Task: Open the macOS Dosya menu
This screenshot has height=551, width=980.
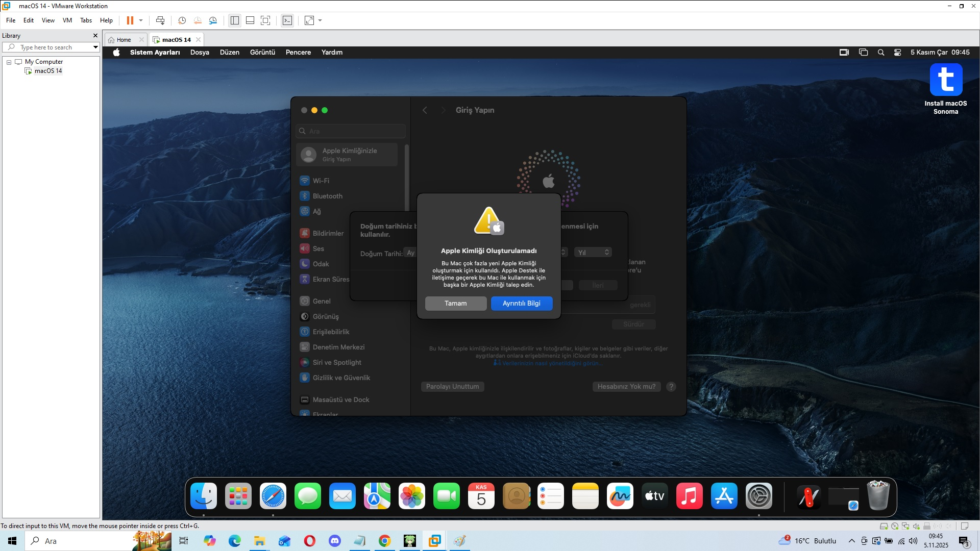Action: click(200, 53)
